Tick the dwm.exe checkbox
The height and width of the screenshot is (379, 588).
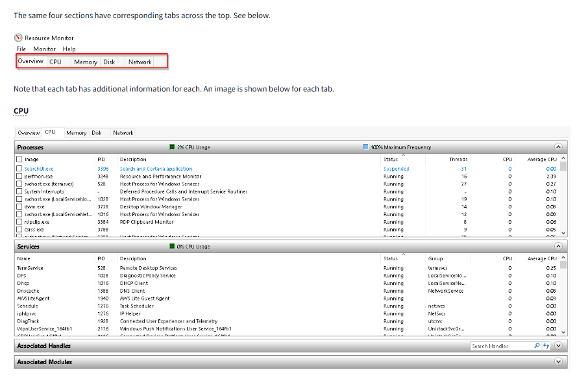click(19, 207)
